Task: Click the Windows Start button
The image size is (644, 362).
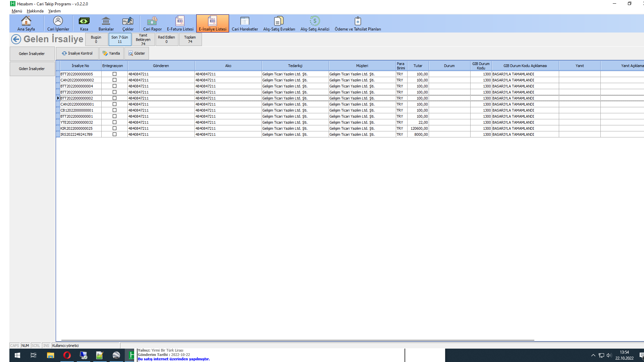Action: point(17,355)
